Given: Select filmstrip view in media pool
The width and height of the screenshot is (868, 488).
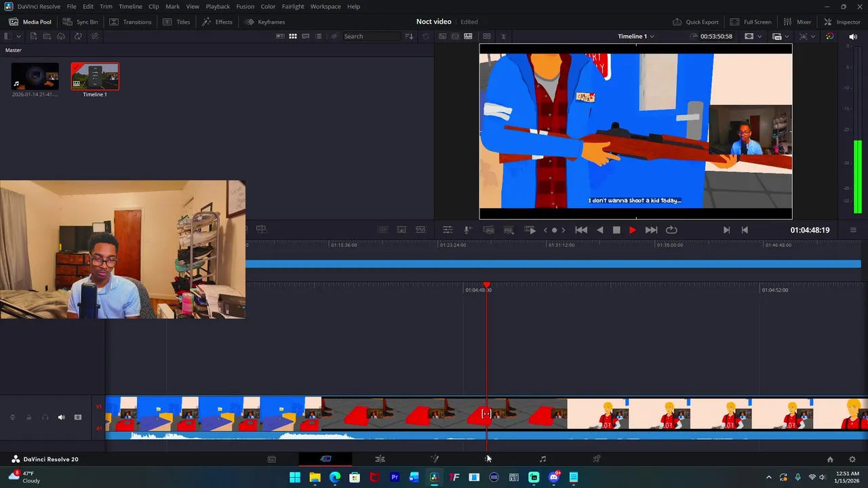Looking at the screenshot, I should pyautogui.click(x=306, y=36).
